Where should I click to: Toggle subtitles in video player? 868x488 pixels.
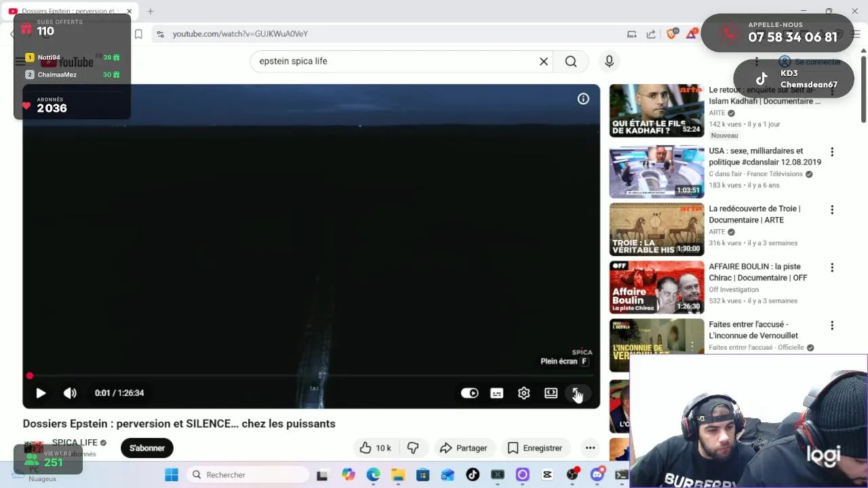(x=496, y=393)
